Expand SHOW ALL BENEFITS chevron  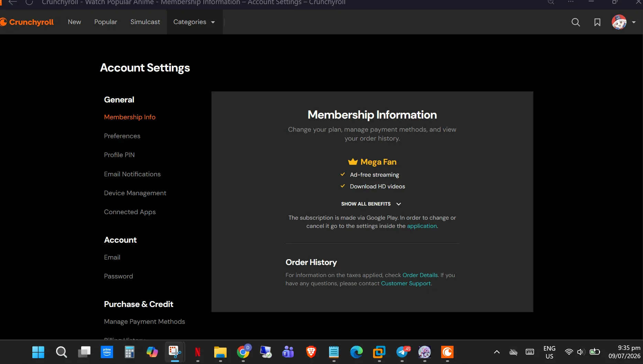tap(399, 204)
